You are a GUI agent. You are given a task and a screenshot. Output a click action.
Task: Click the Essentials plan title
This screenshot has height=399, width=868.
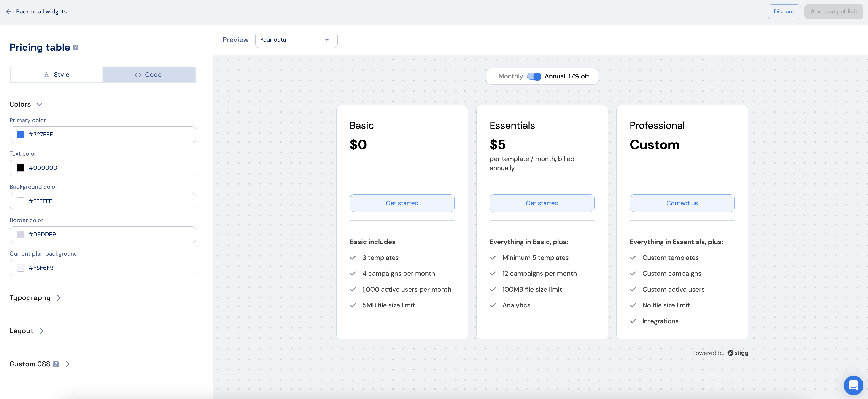coord(512,126)
